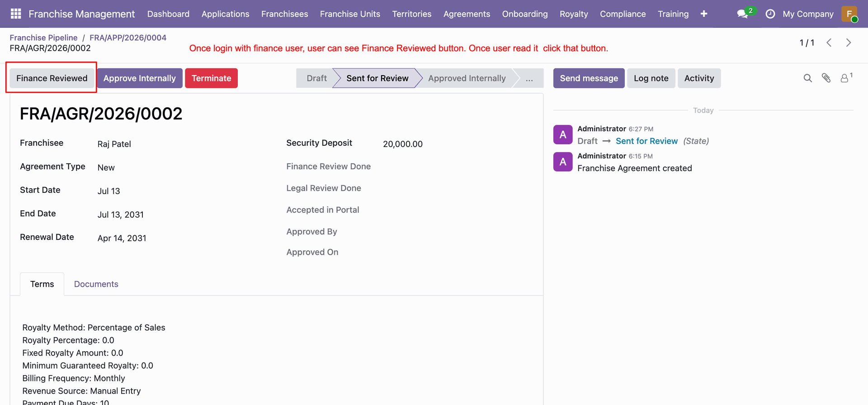Open the Franchise Units menu
This screenshot has width=868, height=405.
pos(350,14)
